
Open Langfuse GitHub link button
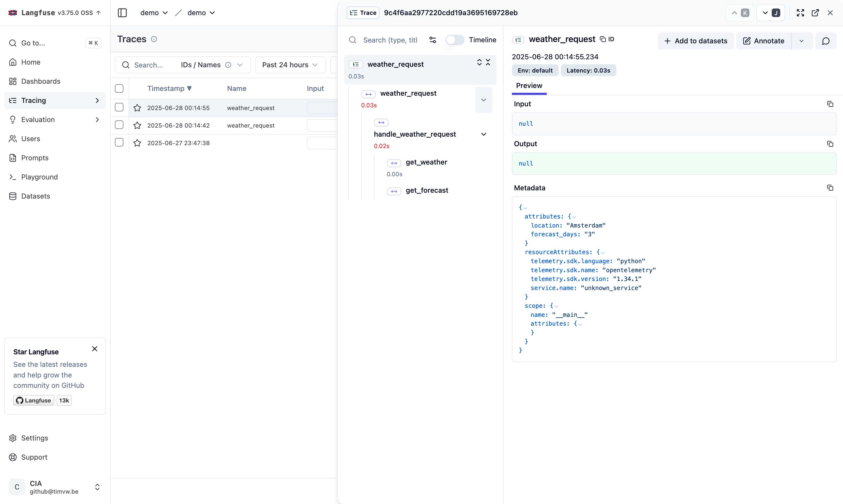tap(34, 400)
